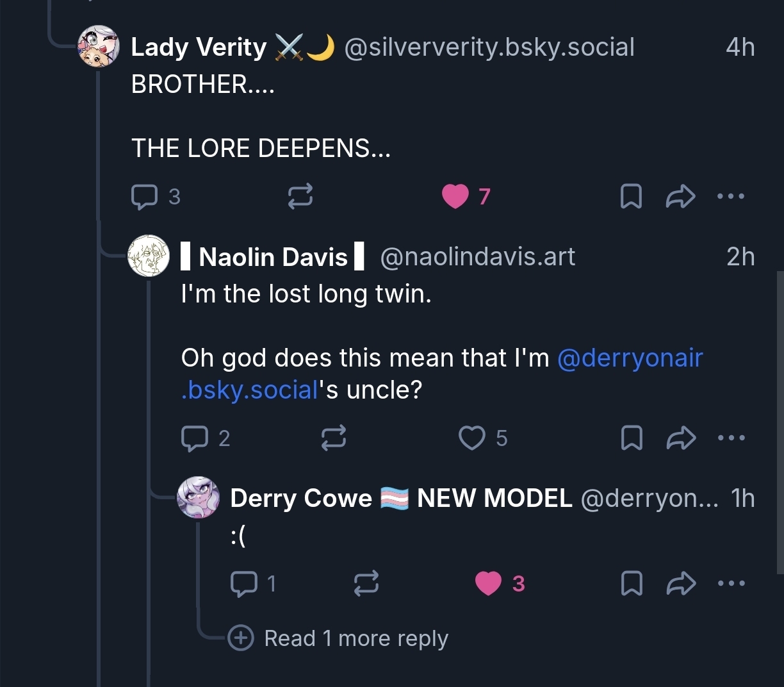This screenshot has width=784, height=687.
Task: Reply to Naolin Davis's post
Action: [x=195, y=438]
